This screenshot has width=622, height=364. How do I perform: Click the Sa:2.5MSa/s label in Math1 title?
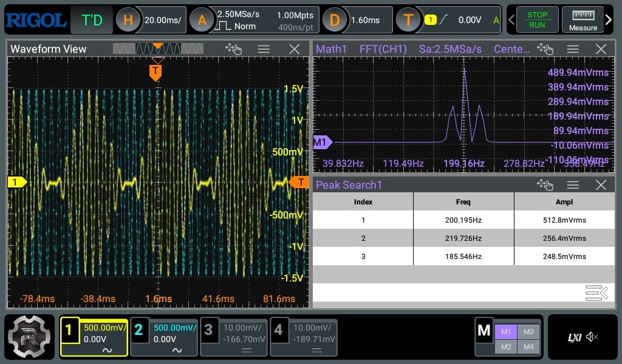click(x=450, y=49)
